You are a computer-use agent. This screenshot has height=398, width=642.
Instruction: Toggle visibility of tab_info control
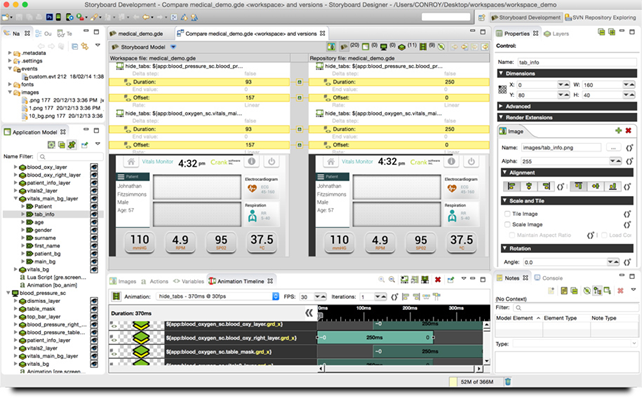click(x=94, y=214)
